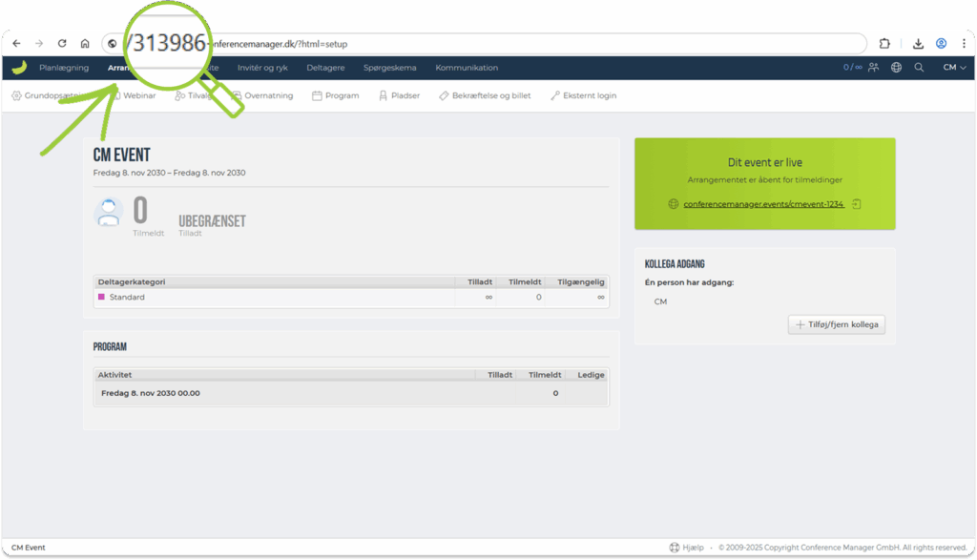The width and height of the screenshot is (977, 560).
Task: Click the browser home icon
Action: click(x=85, y=44)
